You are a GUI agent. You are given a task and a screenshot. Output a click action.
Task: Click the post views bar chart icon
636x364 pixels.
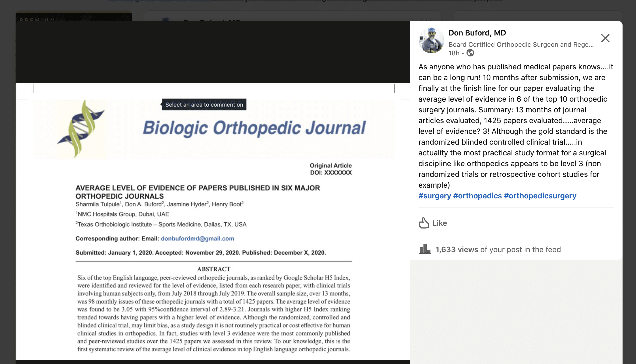425,249
